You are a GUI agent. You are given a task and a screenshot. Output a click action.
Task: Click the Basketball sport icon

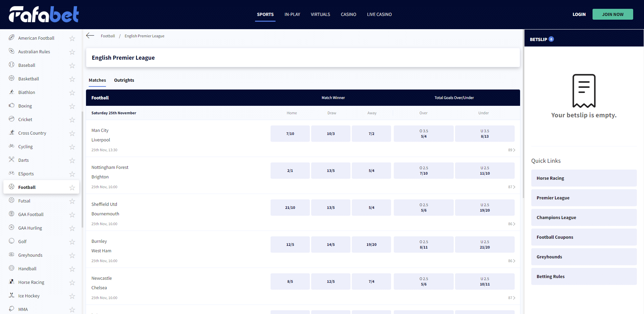pyautogui.click(x=12, y=78)
